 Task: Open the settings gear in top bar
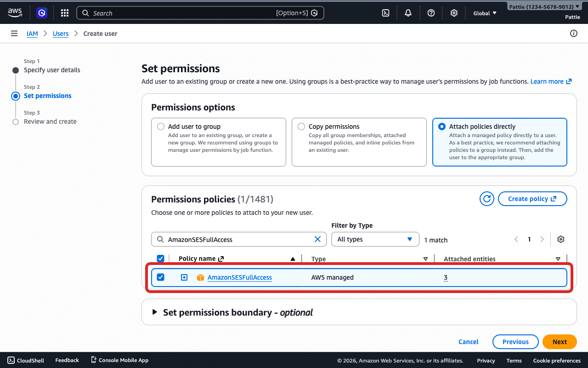[454, 13]
